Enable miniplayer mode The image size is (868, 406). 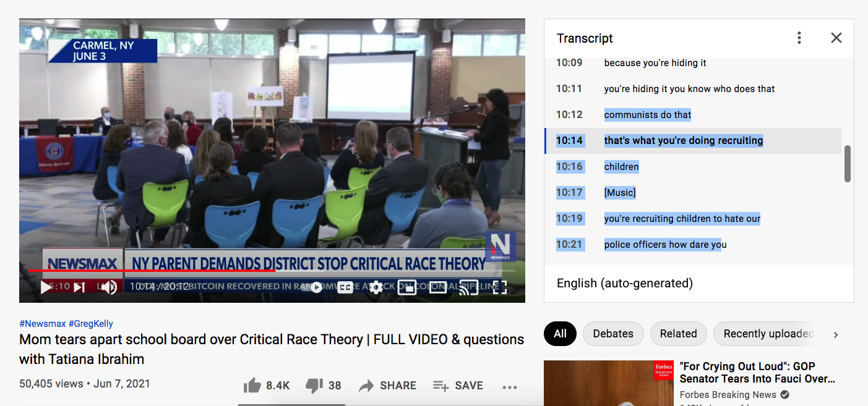point(407,287)
